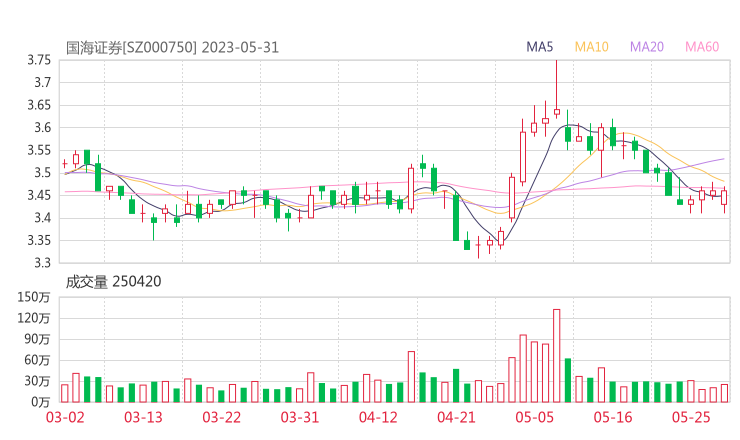This screenshot has height=440, width=740.
Task: Click the 05-16 date axis label
Action: point(613,417)
